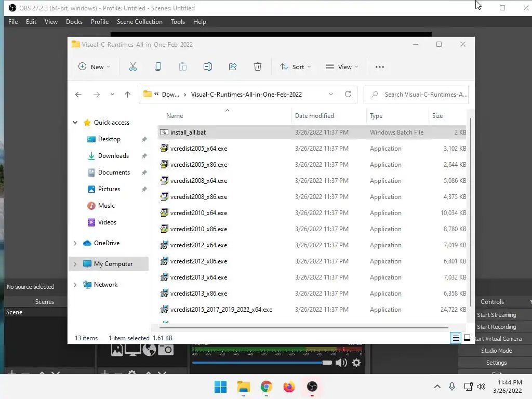Open the See more ellipsis menu
This screenshot has width=532, height=399.
point(380,67)
